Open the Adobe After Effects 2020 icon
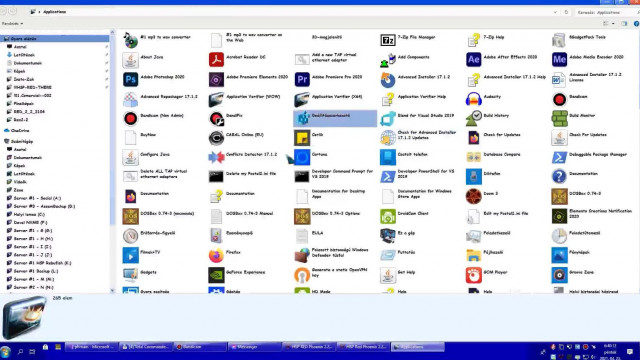Screen dimensions: 640x360 (473, 60)
